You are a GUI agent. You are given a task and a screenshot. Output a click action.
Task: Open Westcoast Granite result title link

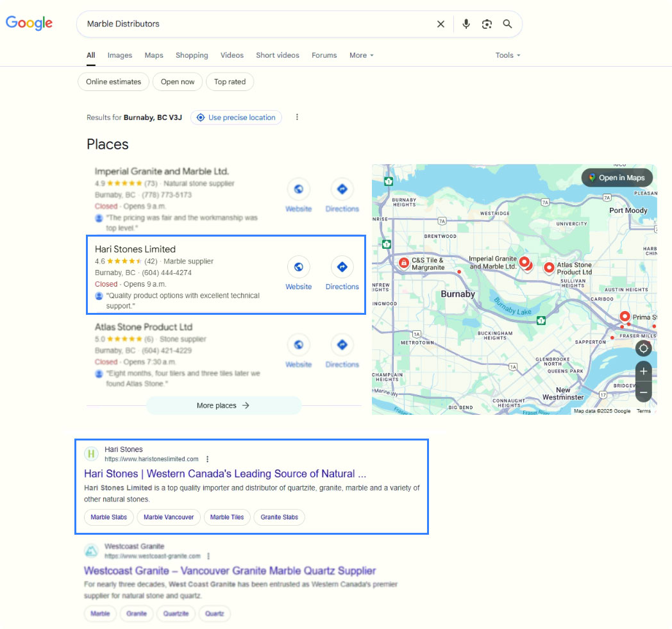tap(230, 571)
